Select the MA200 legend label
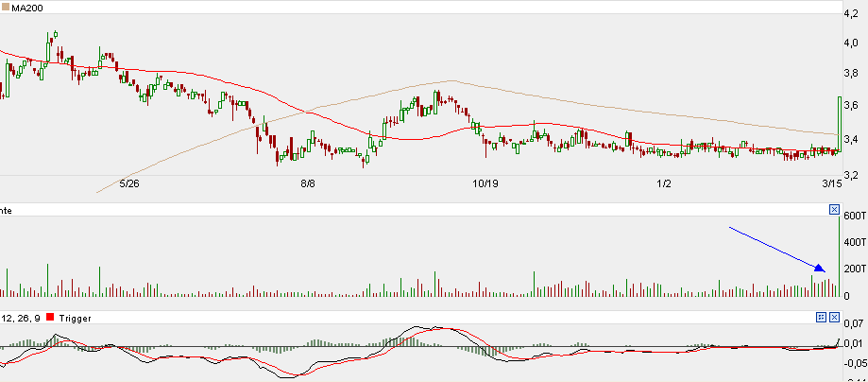 (x=27, y=8)
